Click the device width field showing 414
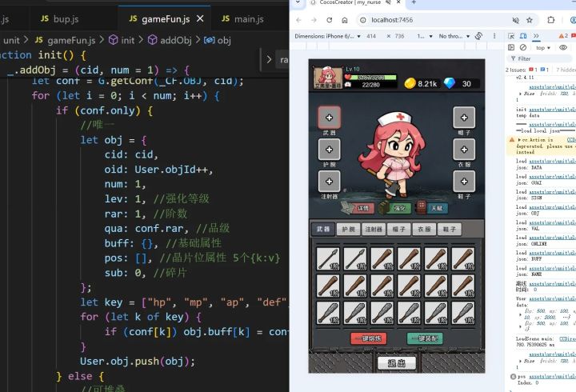The image size is (576, 392). tap(371, 36)
